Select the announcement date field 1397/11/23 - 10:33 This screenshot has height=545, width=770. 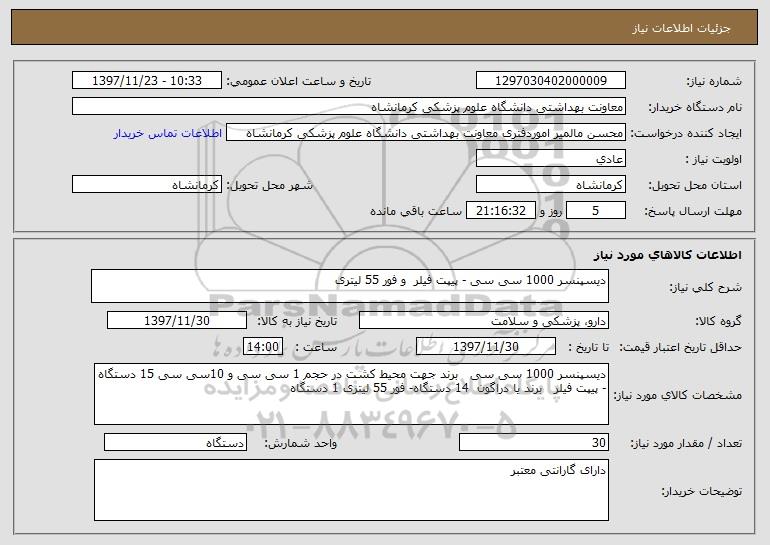[147, 80]
